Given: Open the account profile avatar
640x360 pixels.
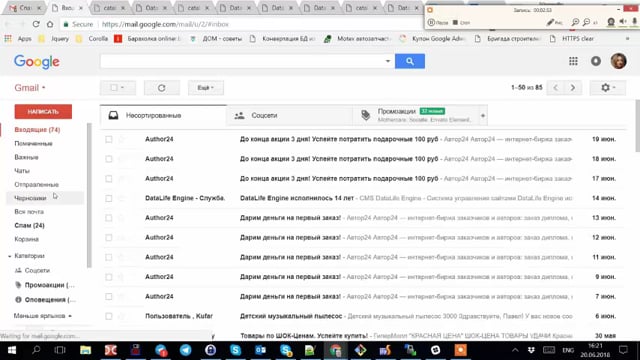Looking at the screenshot, I should pos(618,61).
